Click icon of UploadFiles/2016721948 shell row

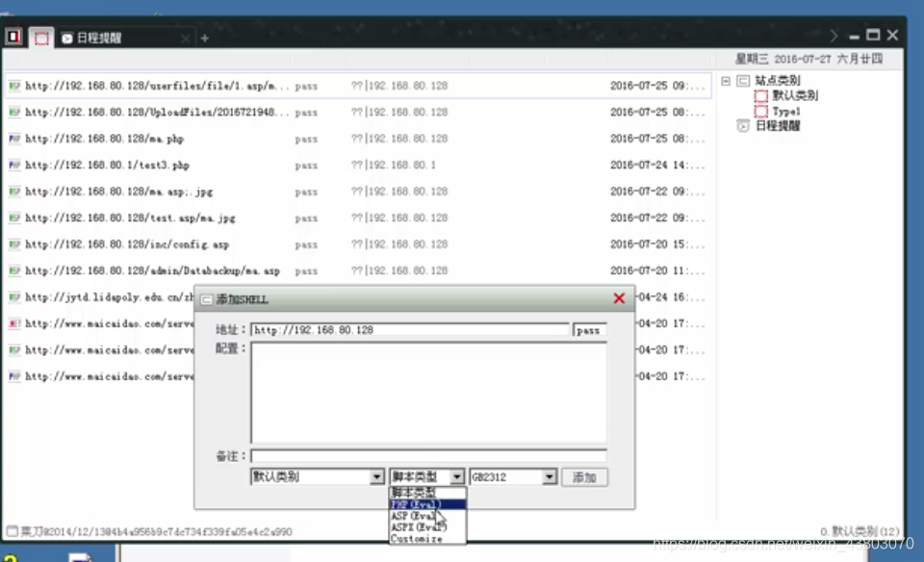click(14, 112)
